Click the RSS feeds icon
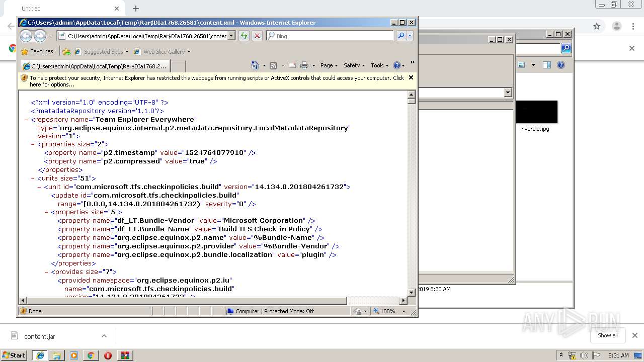Viewport: 644px width, 362px height. click(x=273, y=65)
